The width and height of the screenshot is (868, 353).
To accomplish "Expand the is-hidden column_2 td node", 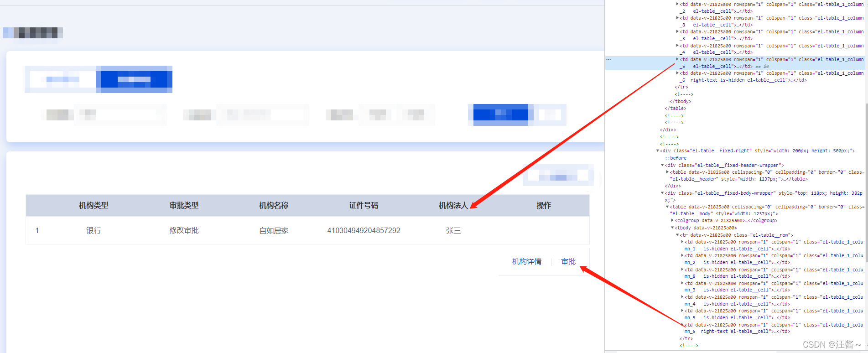I will (x=682, y=255).
